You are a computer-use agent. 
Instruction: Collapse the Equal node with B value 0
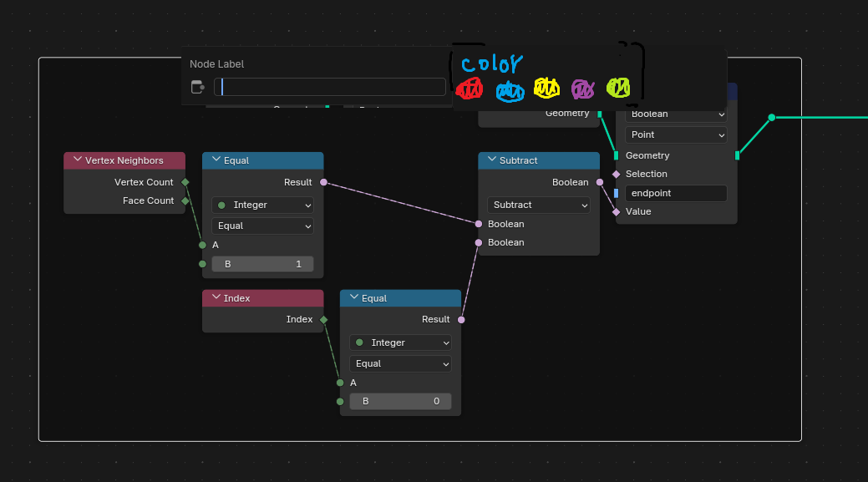tap(353, 297)
